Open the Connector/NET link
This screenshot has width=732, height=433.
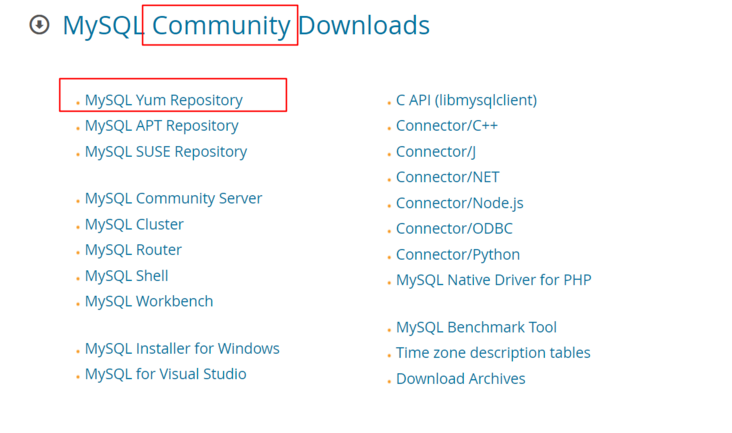pos(448,177)
